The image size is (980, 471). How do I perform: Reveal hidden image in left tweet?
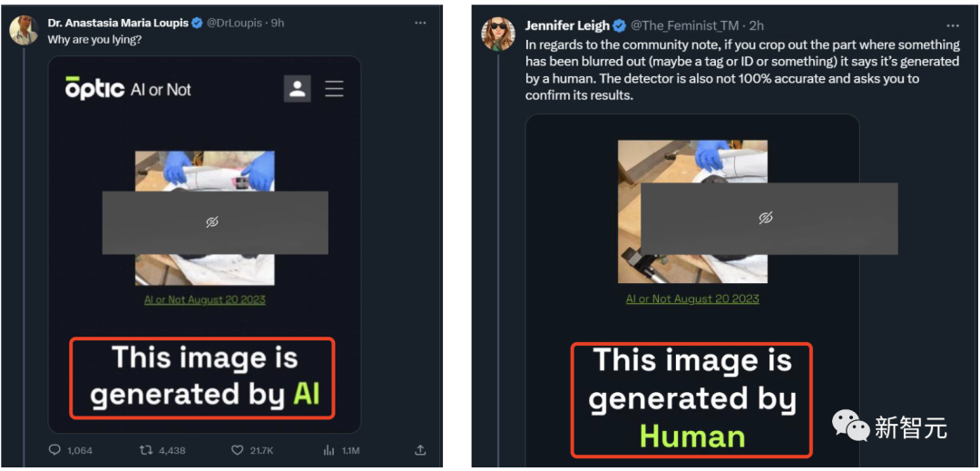coord(212,222)
